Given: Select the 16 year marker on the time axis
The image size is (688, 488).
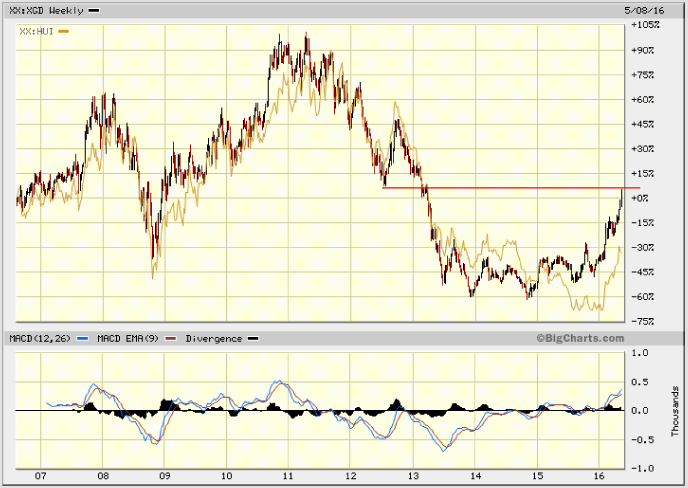Looking at the screenshot, I should (599, 476).
